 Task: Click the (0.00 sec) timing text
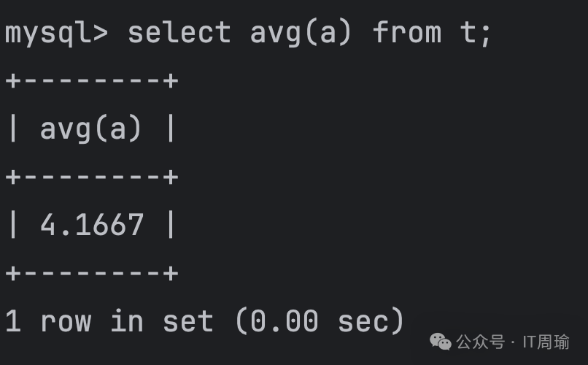(320, 320)
